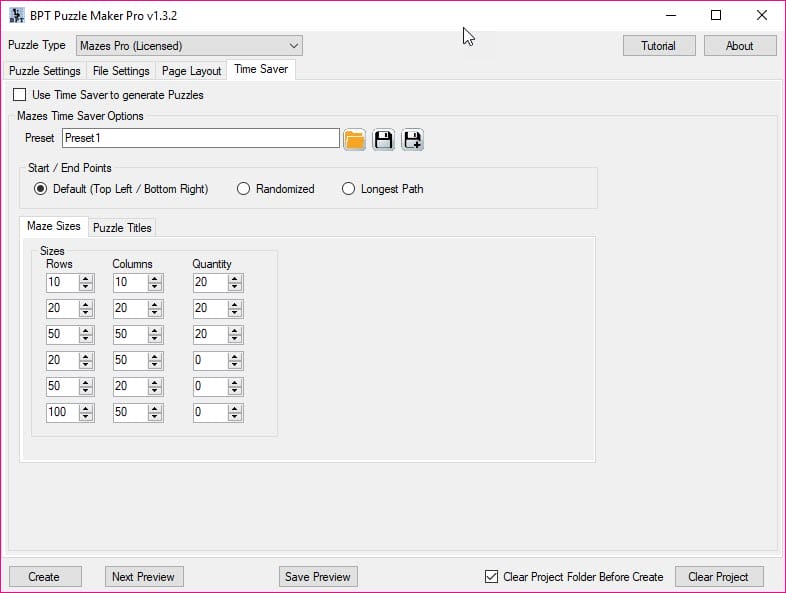Screen dimensions: 786x593
Task: Open preset folder icon
Action: click(x=354, y=139)
